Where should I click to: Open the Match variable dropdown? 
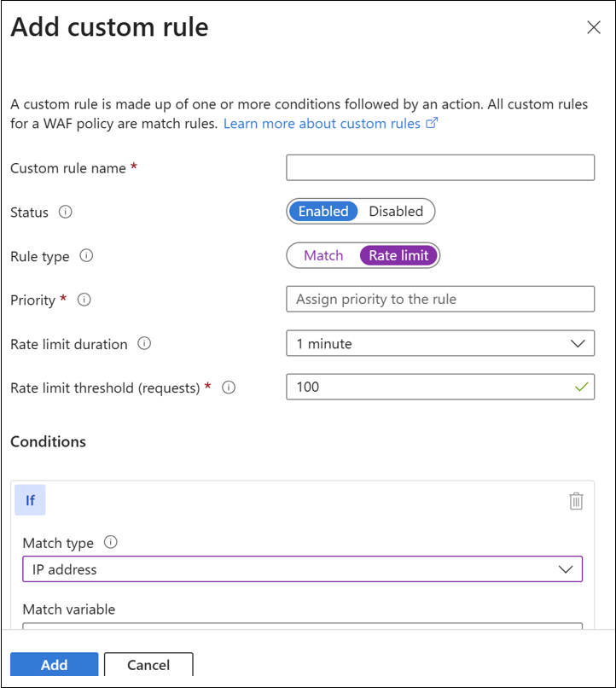[x=302, y=626]
